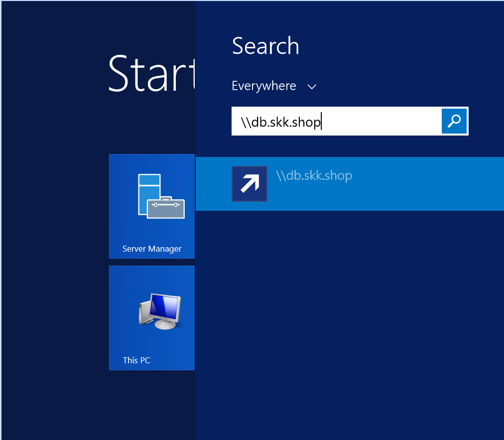Click the shortcut arrow icon beside \\db.skk.shop

(250, 184)
